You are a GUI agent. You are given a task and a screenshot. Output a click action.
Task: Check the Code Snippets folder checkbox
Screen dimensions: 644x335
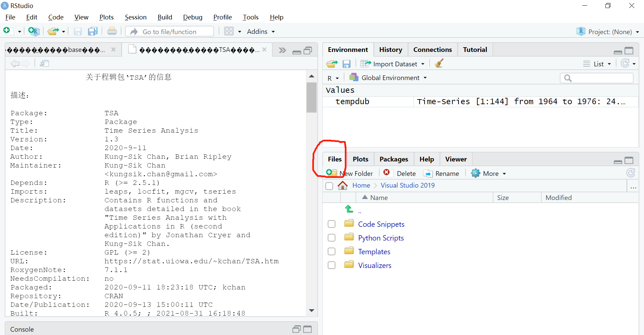331,224
